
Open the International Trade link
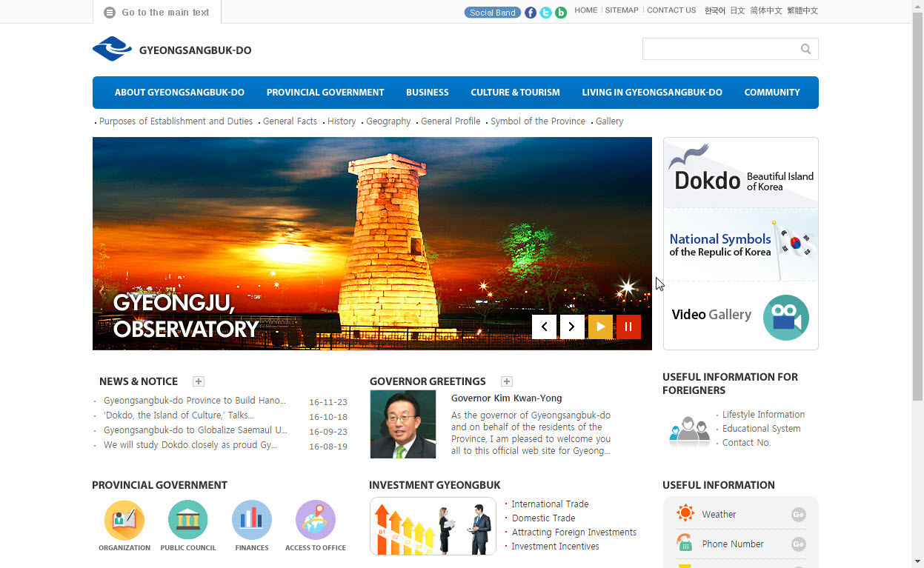pos(550,504)
